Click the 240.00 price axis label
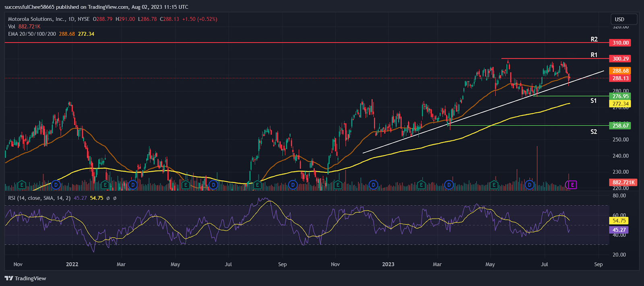This screenshot has width=644, height=286. [621, 156]
